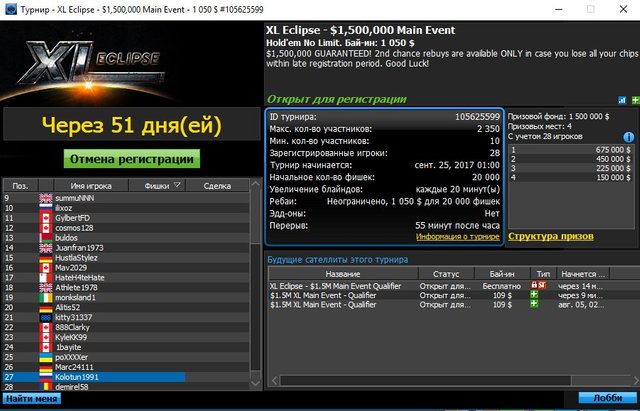Click the satellites table scroll left arrow
The width and height of the screenshot is (640, 411).
pyautogui.click(x=274, y=381)
